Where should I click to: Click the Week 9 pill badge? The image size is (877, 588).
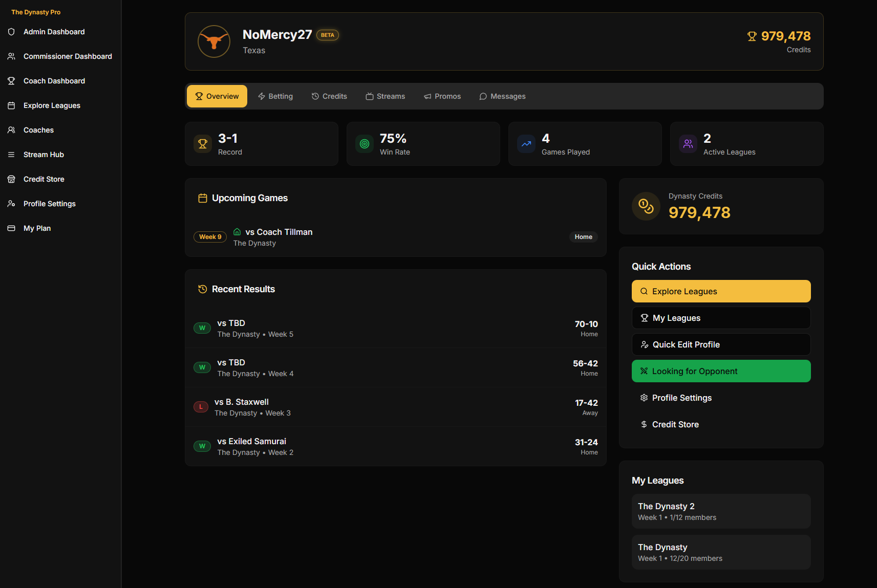pyautogui.click(x=210, y=236)
